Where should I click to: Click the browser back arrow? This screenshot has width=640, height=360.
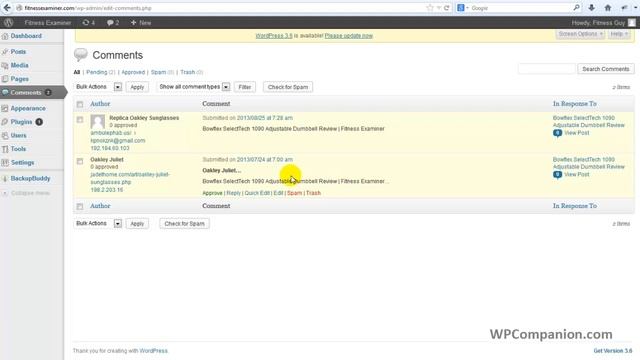coord(7,8)
